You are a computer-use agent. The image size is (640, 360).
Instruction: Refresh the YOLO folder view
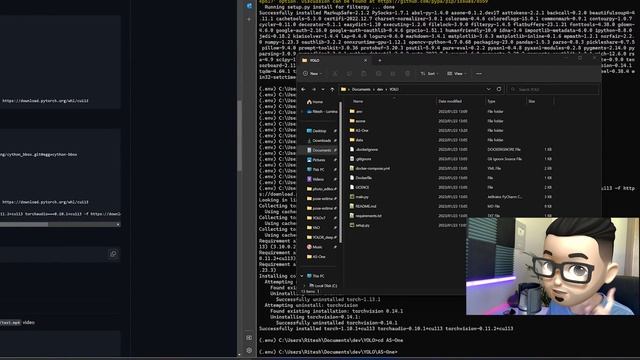(499, 89)
